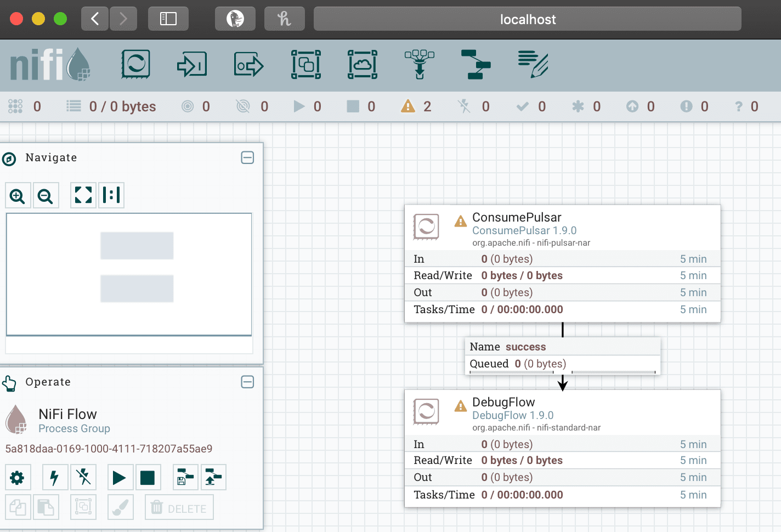Go forward with the browser forward button
This screenshot has width=781, height=532.
[123, 19]
